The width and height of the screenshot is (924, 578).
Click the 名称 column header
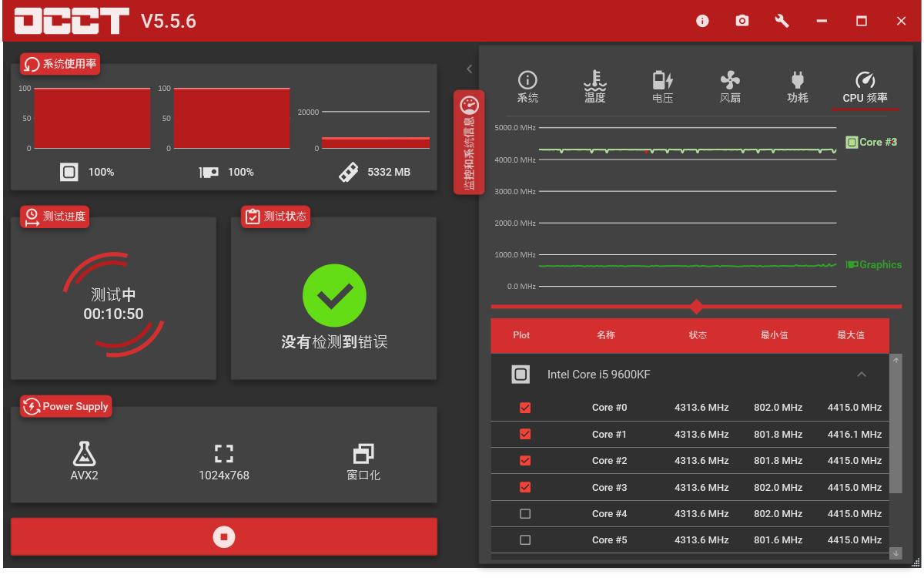pyautogui.click(x=605, y=335)
